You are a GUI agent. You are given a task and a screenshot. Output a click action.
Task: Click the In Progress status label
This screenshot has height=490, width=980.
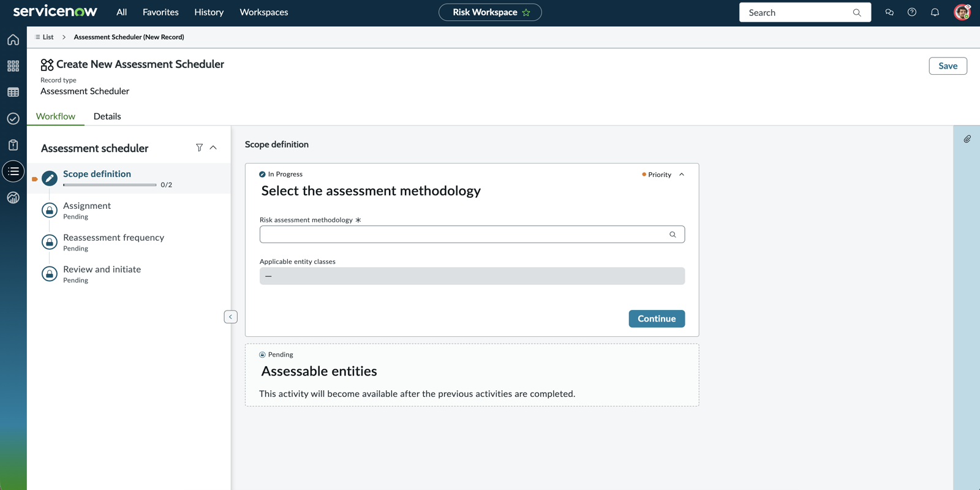(285, 175)
